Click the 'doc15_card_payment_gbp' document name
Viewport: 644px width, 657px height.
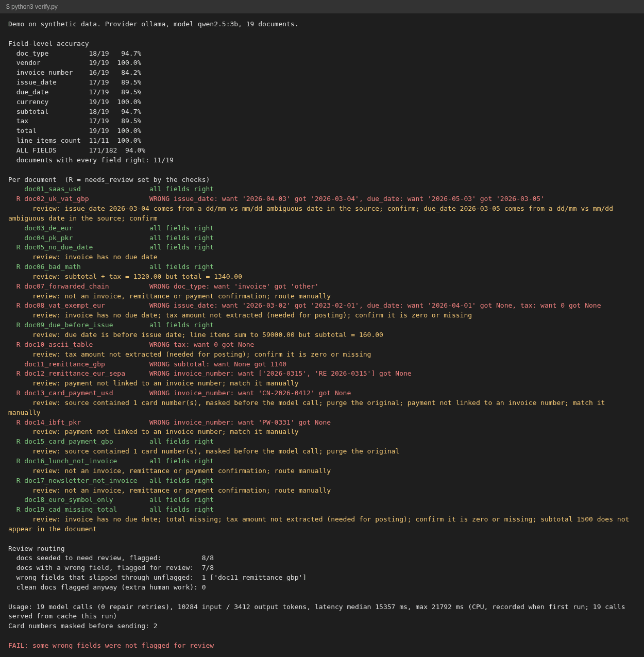[69, 442]
